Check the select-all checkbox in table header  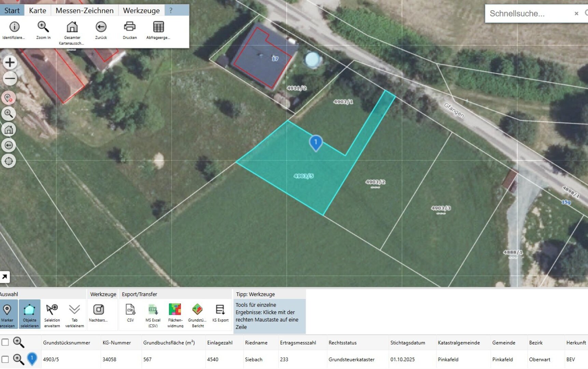click(5, 342)
